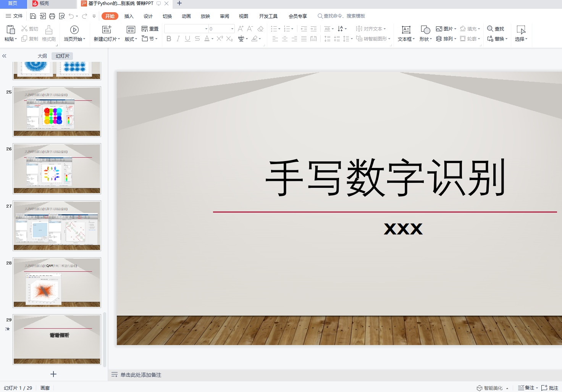Click the 粘贴 (Paste) clipboard icon
This screenshot has height=392, width=562.
pyautogui.click(x=11, y=29)
